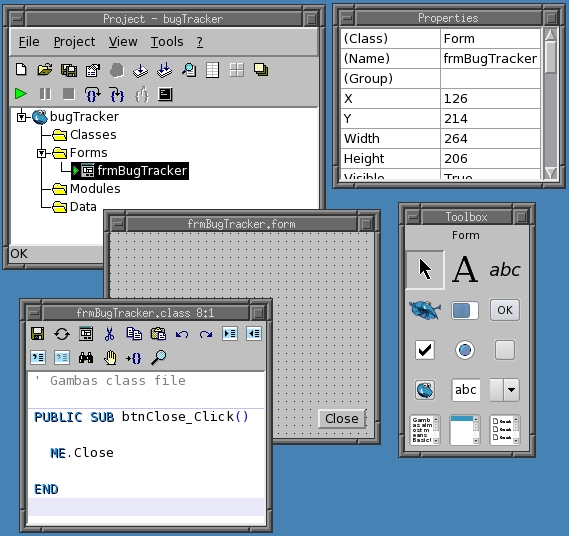This screenshot has height=536, width=569.
Task: Select the ComboBox tool in the Toolbox
Action: point(505,390)
